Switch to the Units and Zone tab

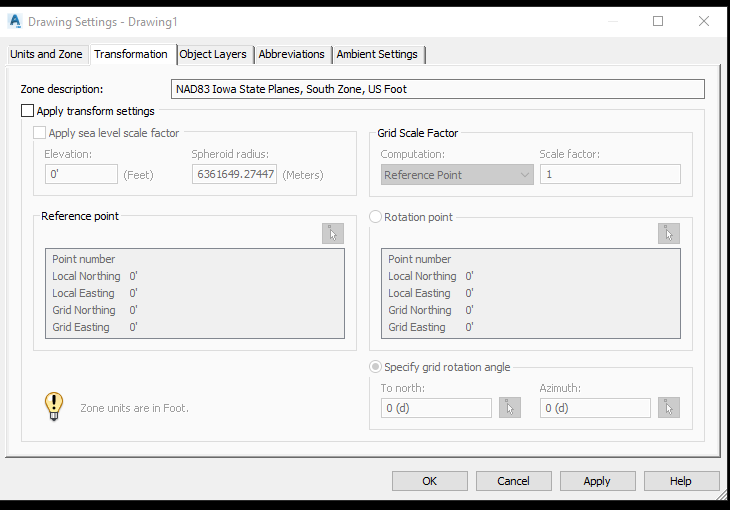(47, 54)
